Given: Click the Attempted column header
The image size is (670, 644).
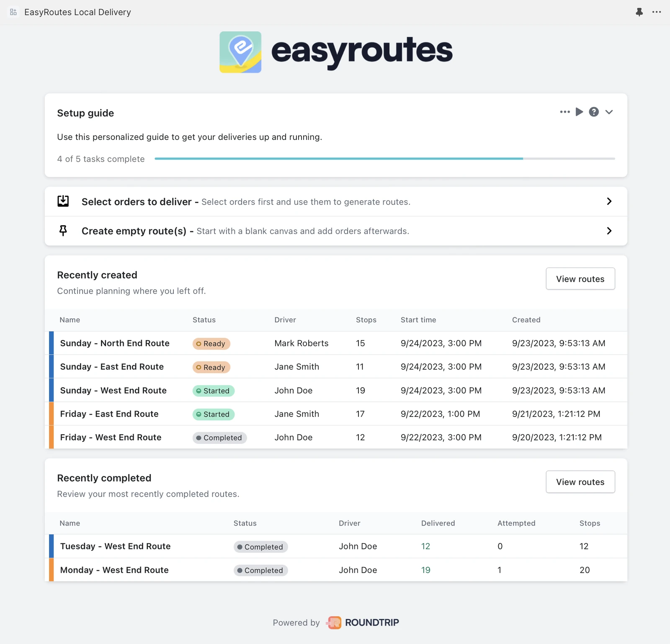Looking at the screenshot, I should point(516,523).
